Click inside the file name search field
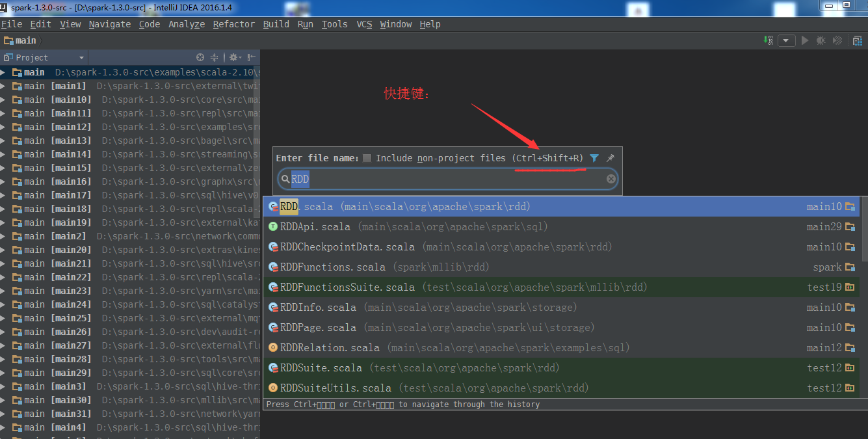This screenshot has width=868, height=439. tap(448, 179)
